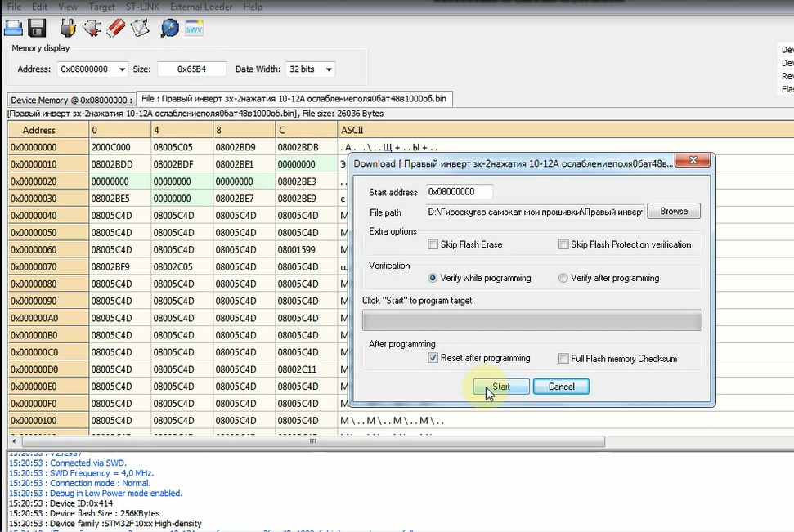
Task: Open the Data Width dropdown
Action: [x=329, y=69]
